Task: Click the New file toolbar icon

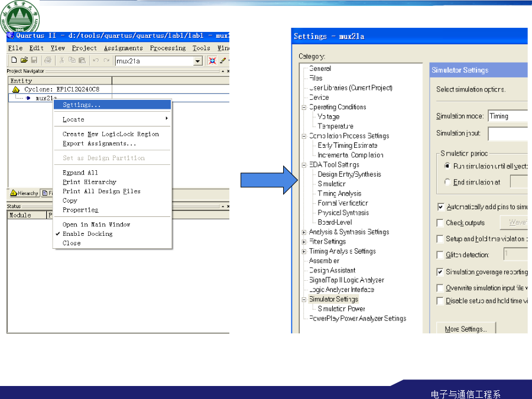Action: click(x=14, y=60)
